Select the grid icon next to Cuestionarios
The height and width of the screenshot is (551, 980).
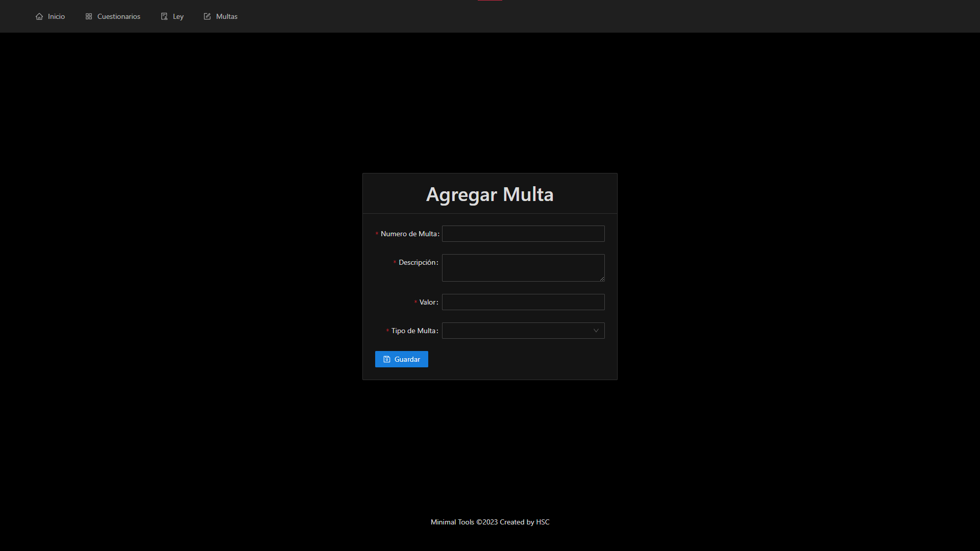[x=88, y=16]
